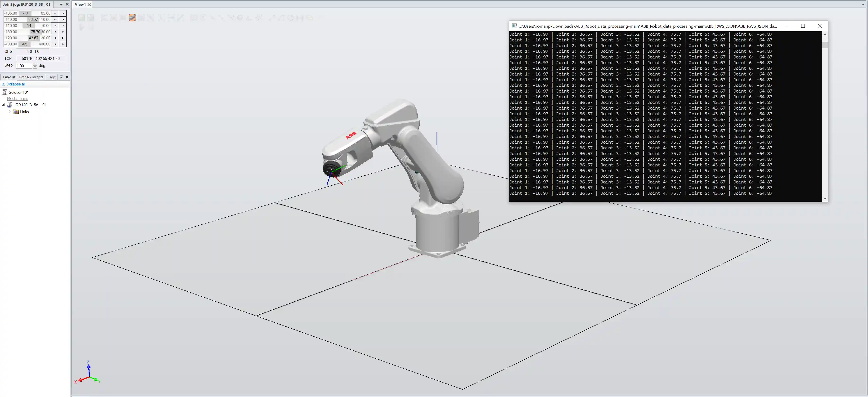Click the Solution16 station icon
Screen dimensions: 868x397
5,92
